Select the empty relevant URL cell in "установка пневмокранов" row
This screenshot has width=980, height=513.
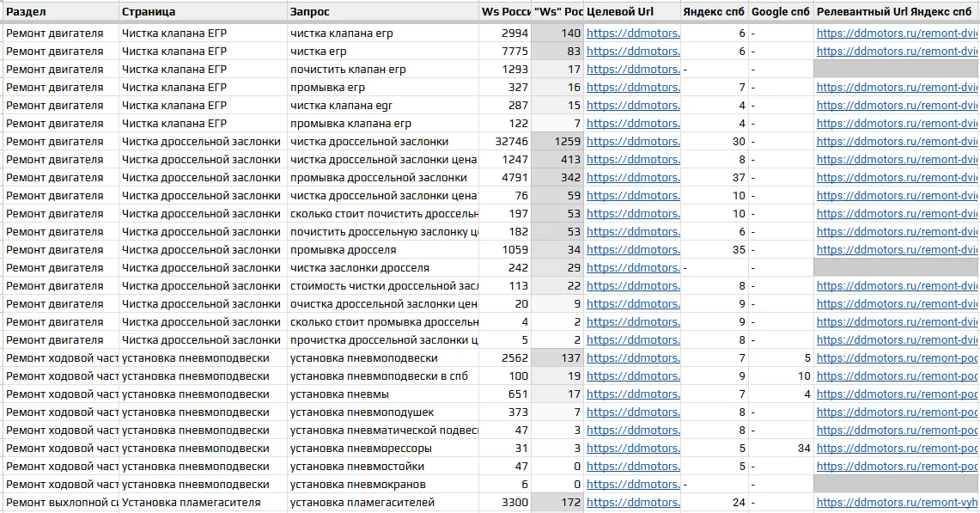click(897, 485)
